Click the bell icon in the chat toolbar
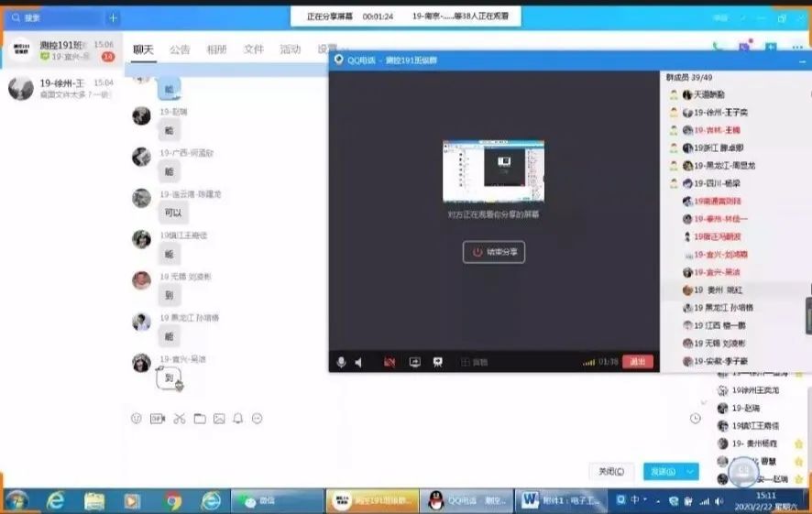The height and width of the screenshot is (514, 812). click(x=238, y=419)
